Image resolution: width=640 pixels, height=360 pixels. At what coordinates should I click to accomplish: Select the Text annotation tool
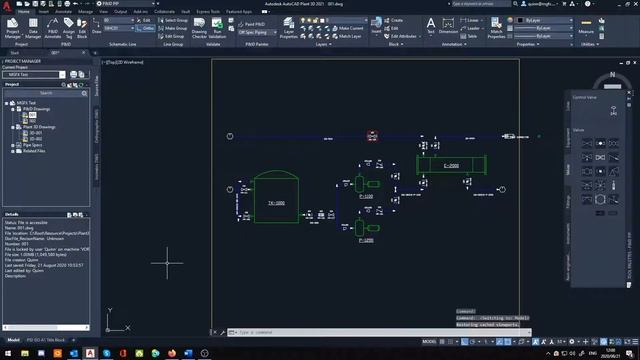(x=431, y=25)
